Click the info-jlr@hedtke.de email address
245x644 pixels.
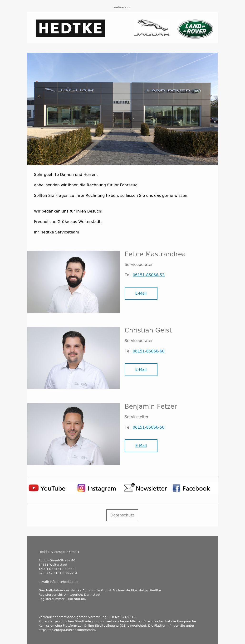tap(64, 582)
